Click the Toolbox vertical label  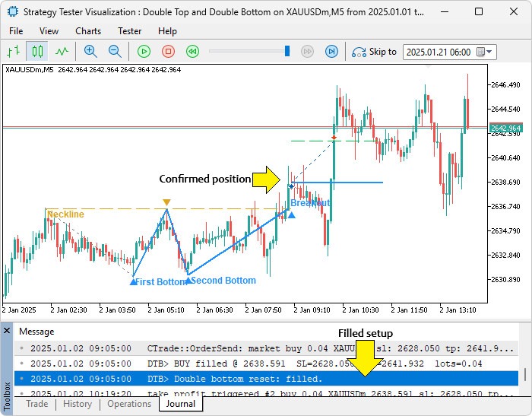[x=7, y=397]
